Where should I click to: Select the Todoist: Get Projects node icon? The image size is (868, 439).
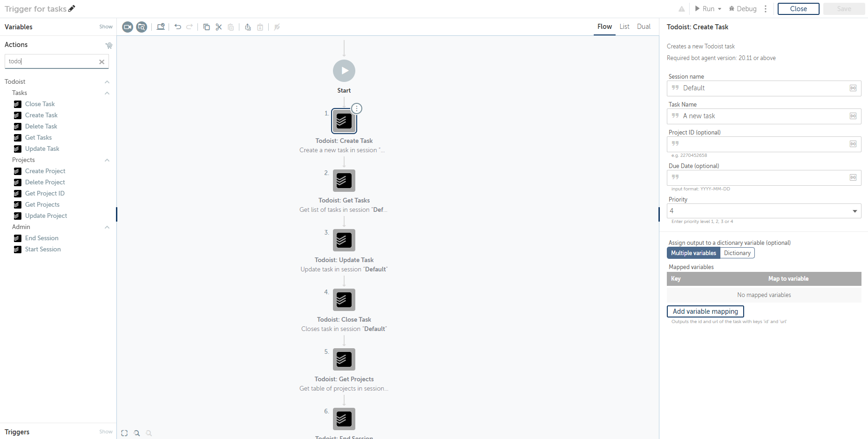coord(344,359)
